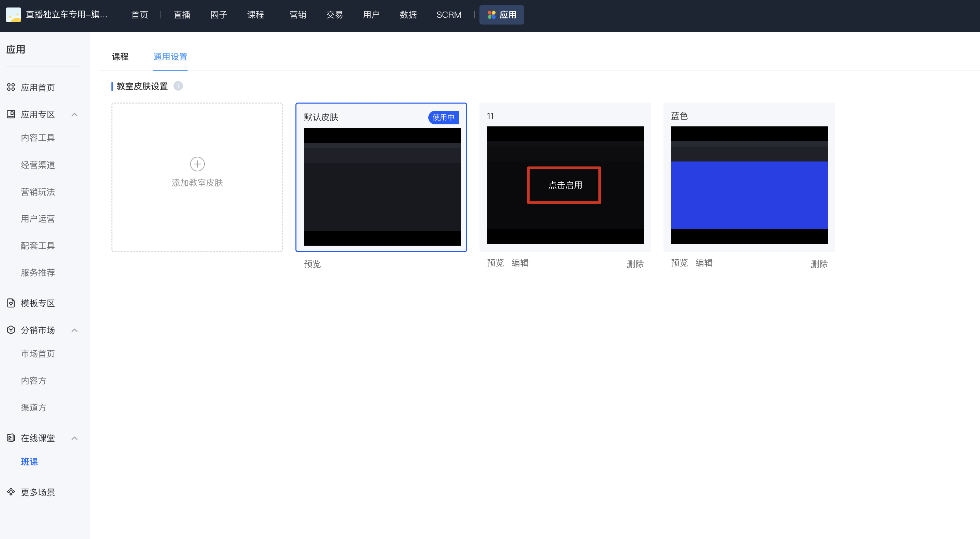This screenshot has height=539, width=980.
Task: Click 编辑 under skin 11
Action: click(520, 262)
